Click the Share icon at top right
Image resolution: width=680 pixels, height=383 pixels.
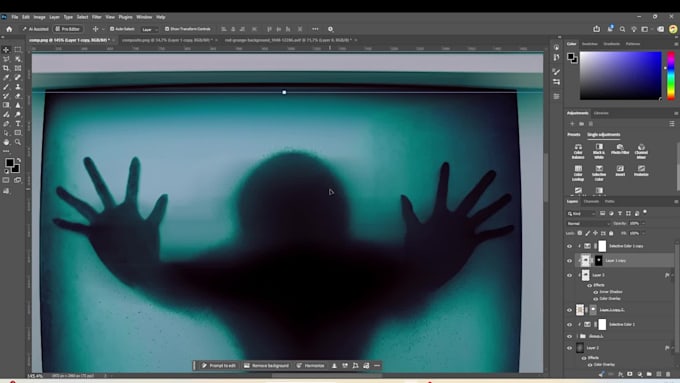click(597, 29)
